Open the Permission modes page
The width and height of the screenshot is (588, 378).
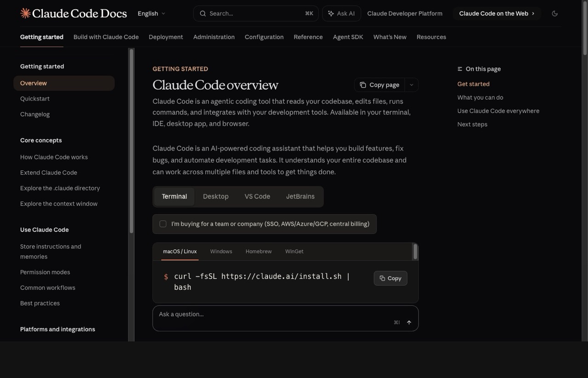click(45, 272)
